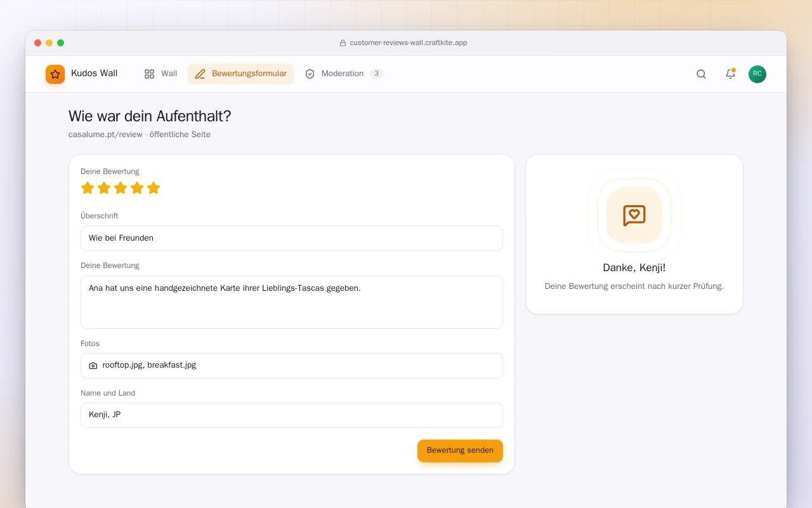Set rating to four stars
This screenshot has width=812, height=508.
137,188
